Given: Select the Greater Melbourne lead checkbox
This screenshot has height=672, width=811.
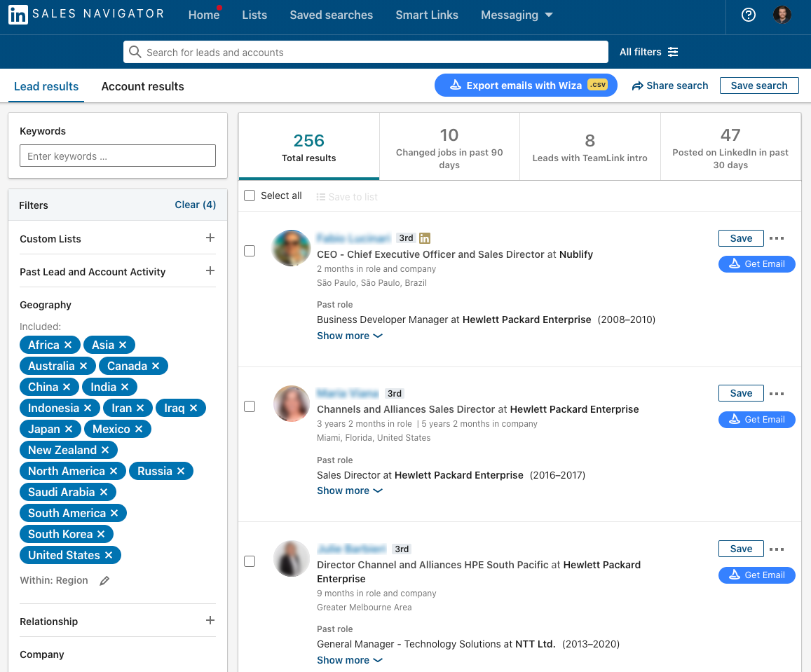Looking at the screenshot, I should [x=250, y=561].
